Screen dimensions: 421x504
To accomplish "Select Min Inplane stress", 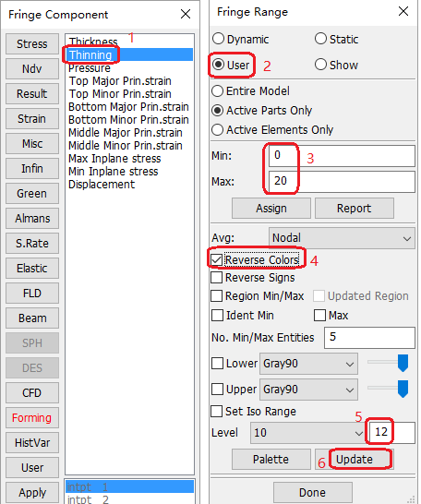I will click(114, 172).
